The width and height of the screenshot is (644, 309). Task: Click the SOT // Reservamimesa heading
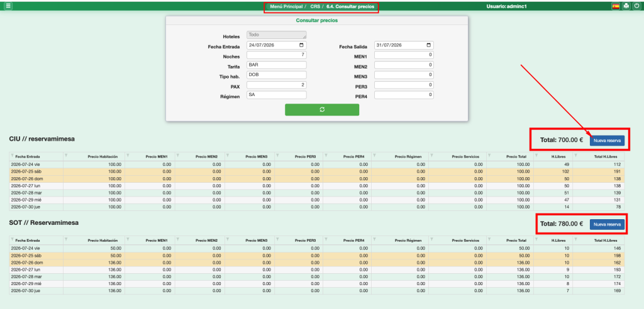point(44,223)
